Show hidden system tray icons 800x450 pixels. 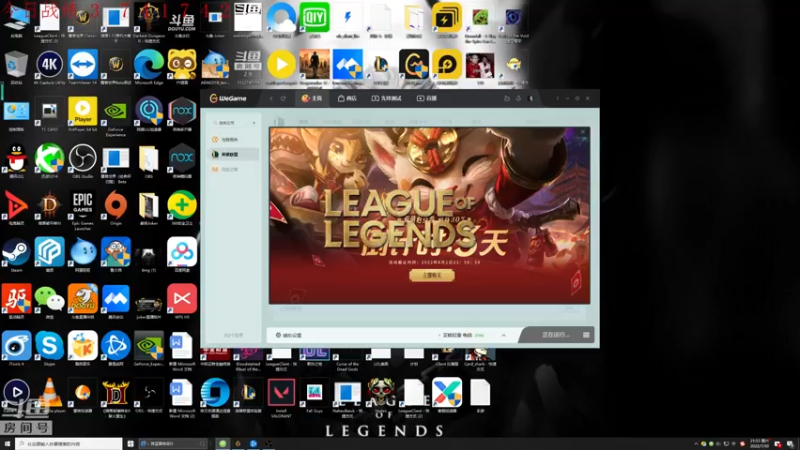(x=696, y=444)
